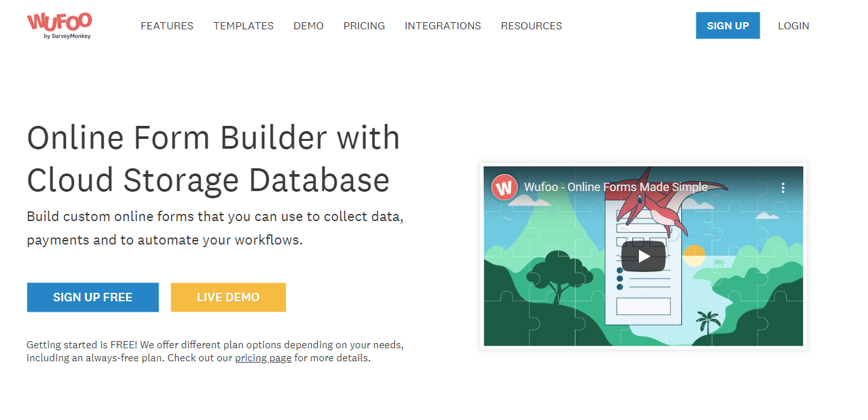Click the 'Build custom online forms' paragraph

point(215,228)
